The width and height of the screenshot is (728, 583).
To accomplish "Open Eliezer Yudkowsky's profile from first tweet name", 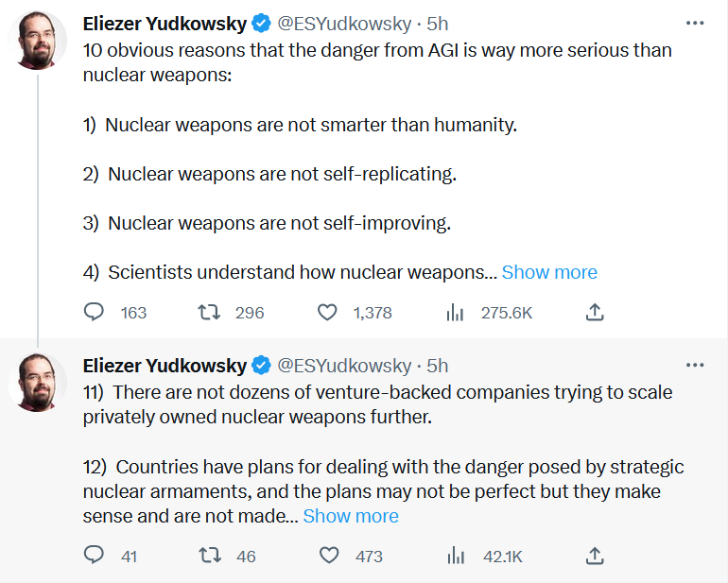I will coord(165,23).
